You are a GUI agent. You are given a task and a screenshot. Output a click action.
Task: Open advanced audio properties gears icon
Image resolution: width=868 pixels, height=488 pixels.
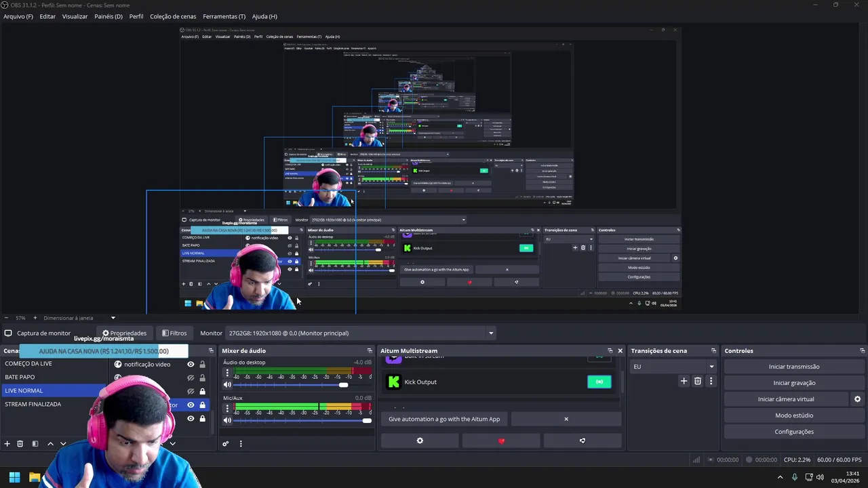coord(226,444)
